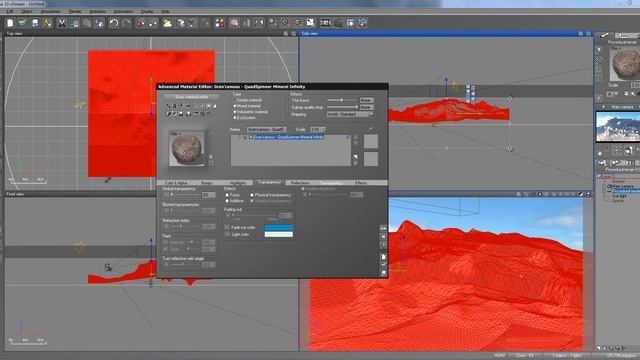Switch to the Highlights tab

click(238, 183)
